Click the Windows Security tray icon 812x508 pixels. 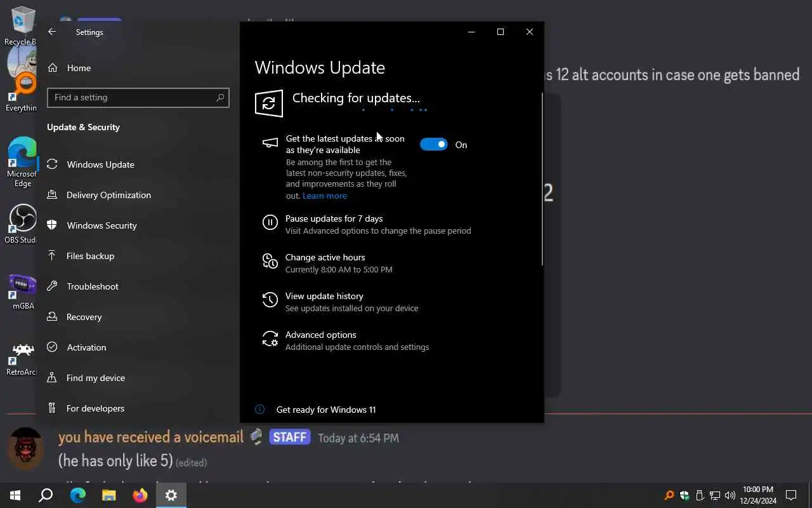(x=684, y=495)
